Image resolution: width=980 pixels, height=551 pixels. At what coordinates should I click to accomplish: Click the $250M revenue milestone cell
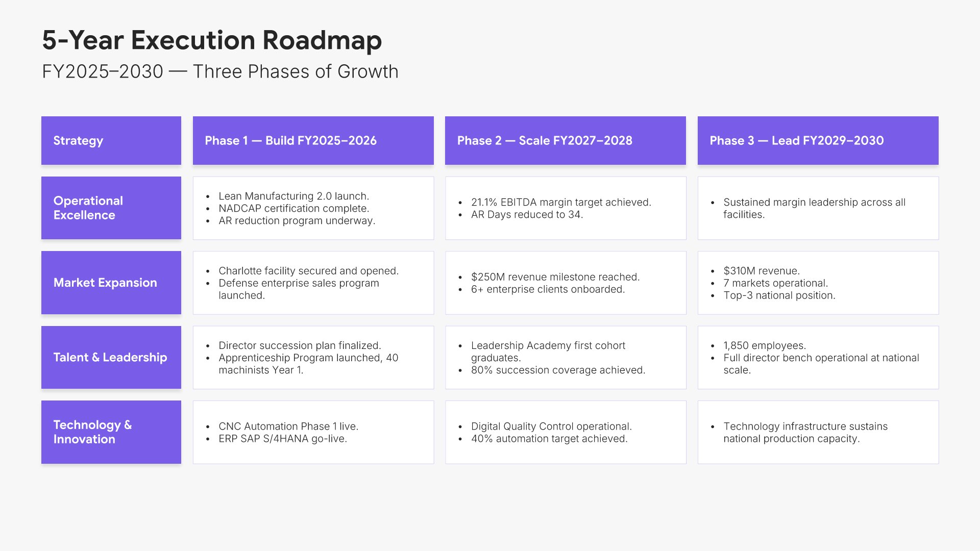pos(565,283)
